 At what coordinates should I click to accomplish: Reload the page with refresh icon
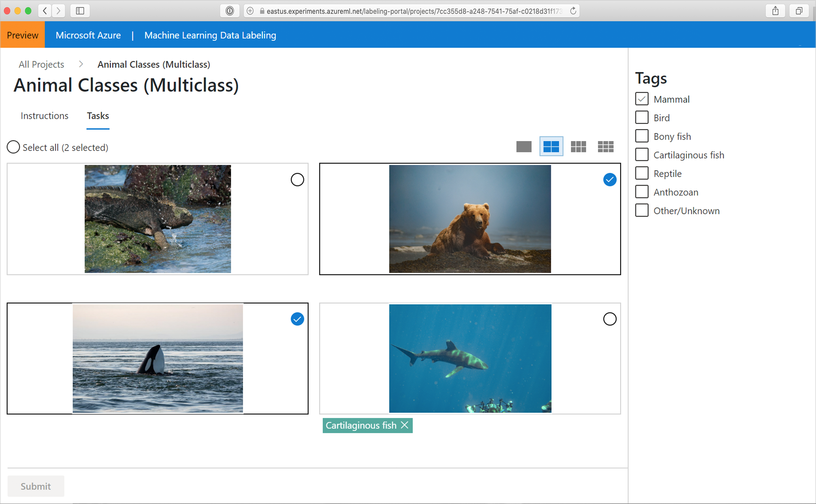(573, 11)
